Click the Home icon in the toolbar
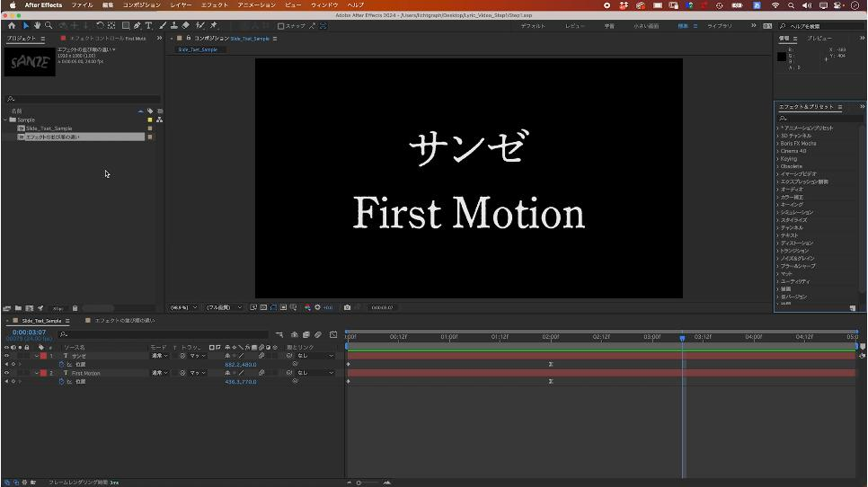The height and width of the screenshot is (487, 868). pos(12,25)
